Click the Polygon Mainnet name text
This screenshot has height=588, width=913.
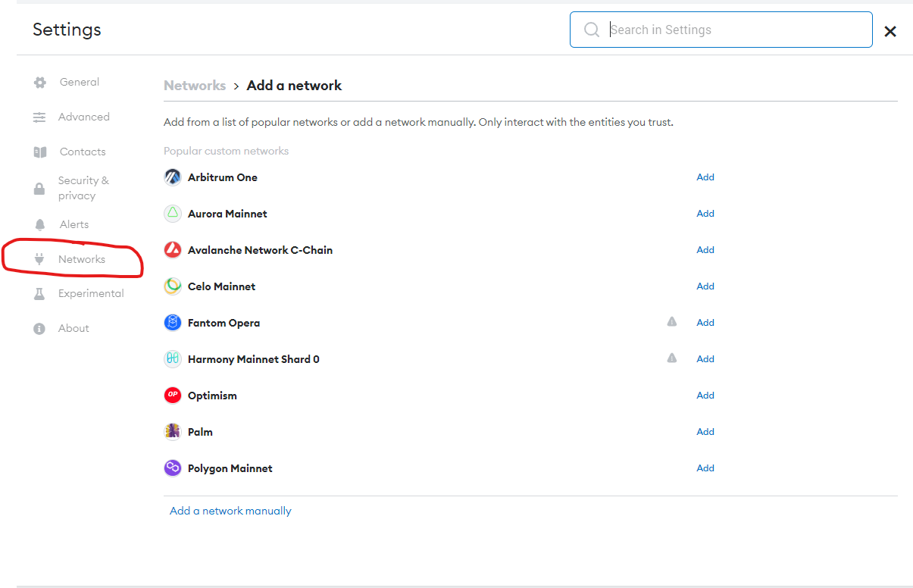coord(230,468)
